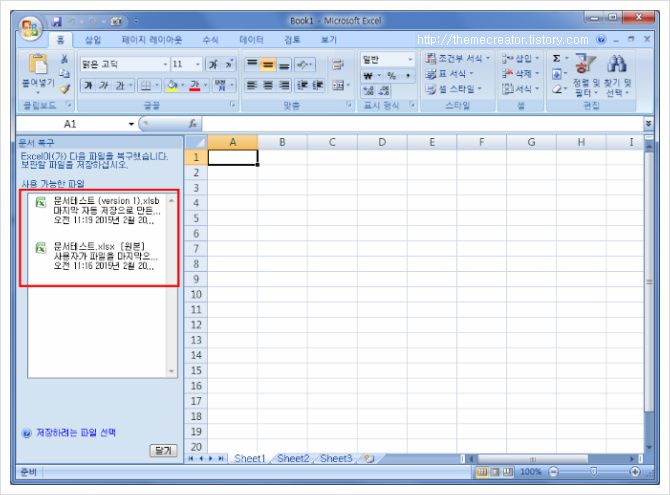Screen dimensions: 670x495
Task: Apply top vertical alignment
Action: 252,64
